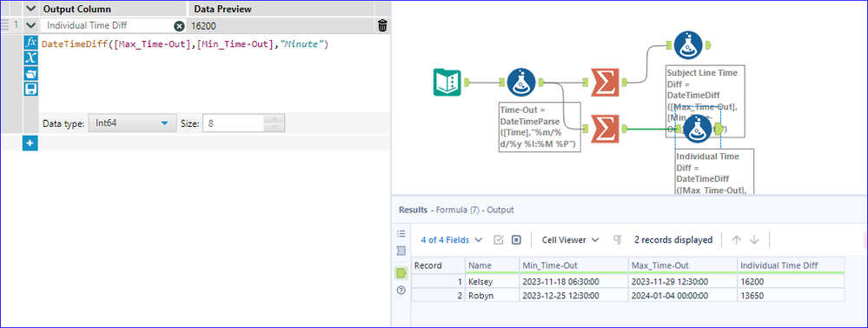This screenshot has width=868, height=328.
Task: Select the green output anchor data view
Action: [401, 272]
